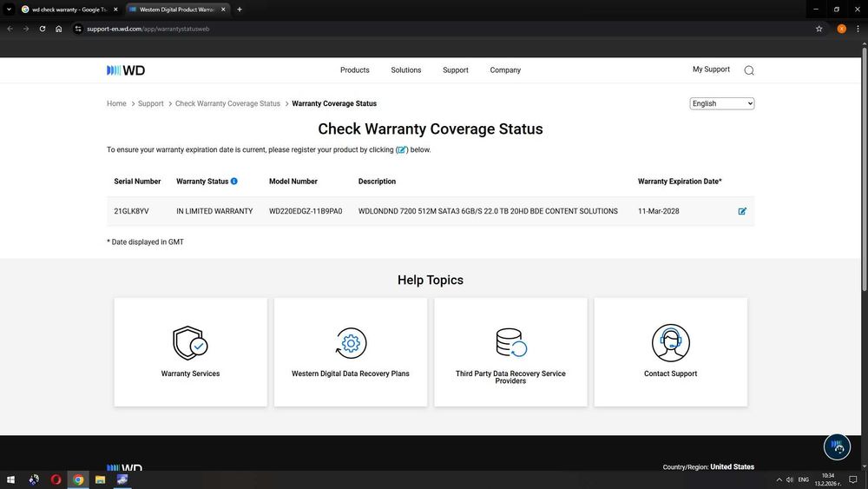Screen dimensions: 868x489
Task: Go back in browser history
Action: 10,29
